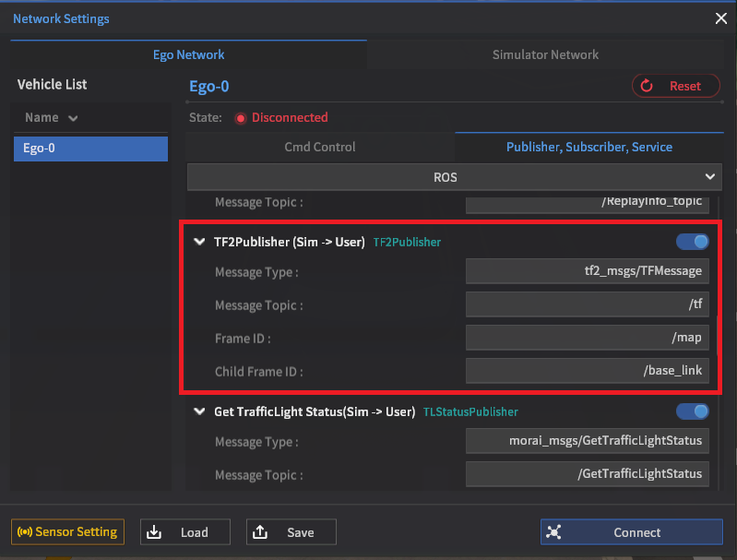The image size is (737, 560).
Task: Edit the /GetTrafficLightStatus topic field
Action: (x=587, y=473)
